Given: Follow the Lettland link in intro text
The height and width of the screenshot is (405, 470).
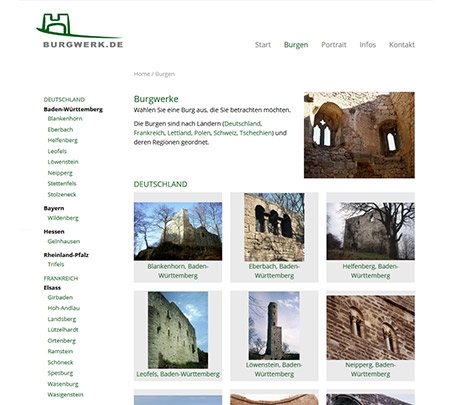Looking at the screenshot, I should (x=179, y=133).
